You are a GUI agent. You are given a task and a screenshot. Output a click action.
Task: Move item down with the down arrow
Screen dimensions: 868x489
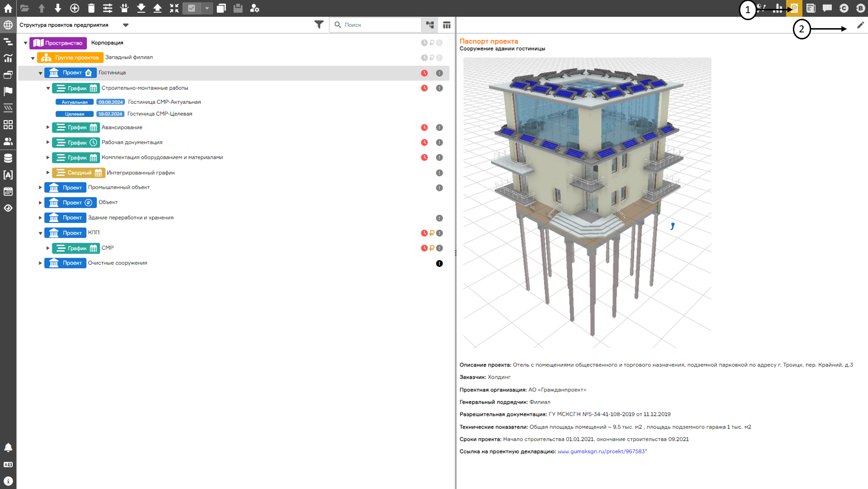pyautogui.click(x=58, y=8)
